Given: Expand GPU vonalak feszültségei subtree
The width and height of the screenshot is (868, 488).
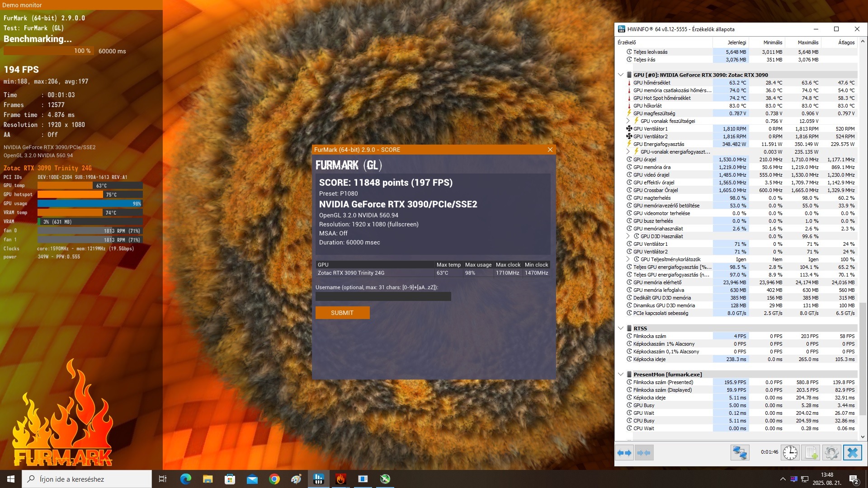Looking at the screenshot, I should 628,121.
